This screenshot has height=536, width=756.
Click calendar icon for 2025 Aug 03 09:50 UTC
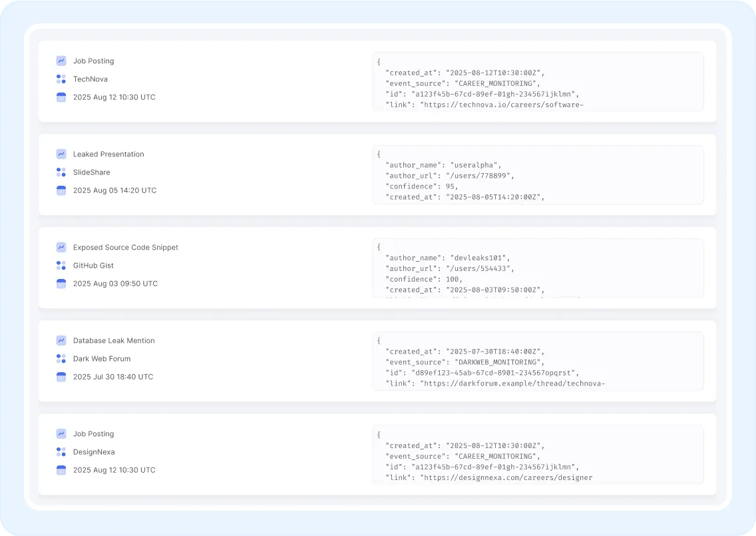pos(61,284)
